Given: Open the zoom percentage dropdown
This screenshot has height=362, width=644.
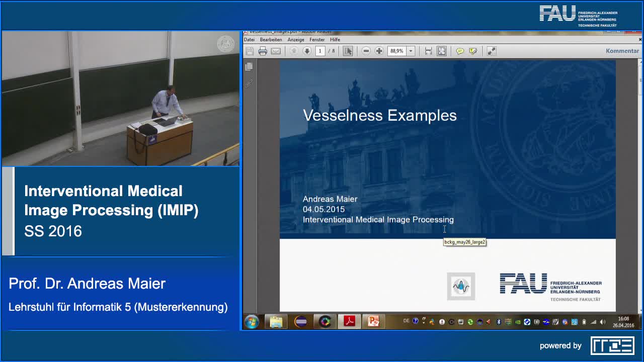Looking at the screenshot, I should 411,51.
